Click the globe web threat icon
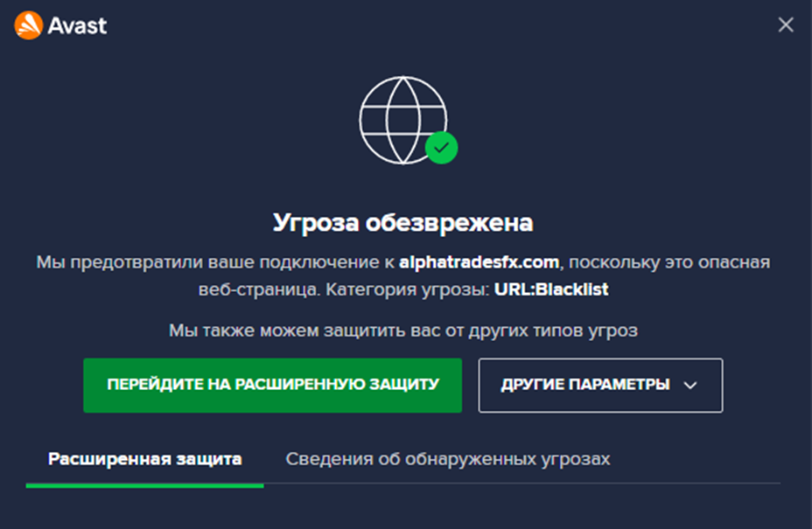 (402, 120)
